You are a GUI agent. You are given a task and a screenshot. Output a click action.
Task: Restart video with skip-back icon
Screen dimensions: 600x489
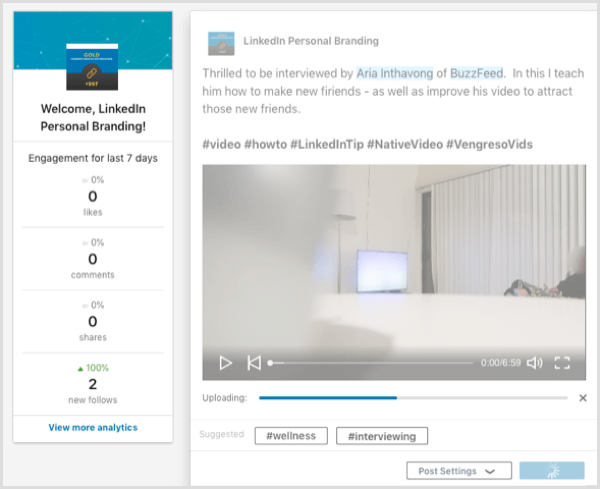254,363
